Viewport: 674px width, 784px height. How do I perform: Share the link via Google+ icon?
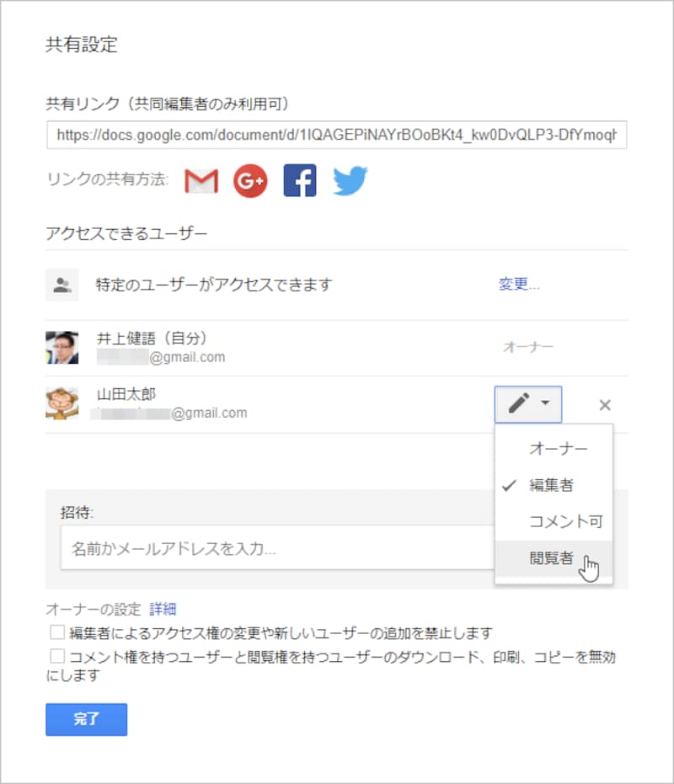[249, 179]
